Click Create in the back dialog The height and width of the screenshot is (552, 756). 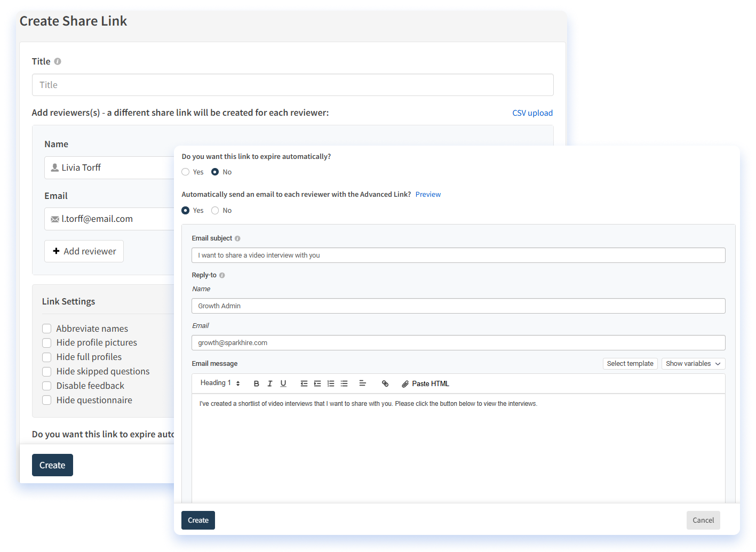click(52, 465)
